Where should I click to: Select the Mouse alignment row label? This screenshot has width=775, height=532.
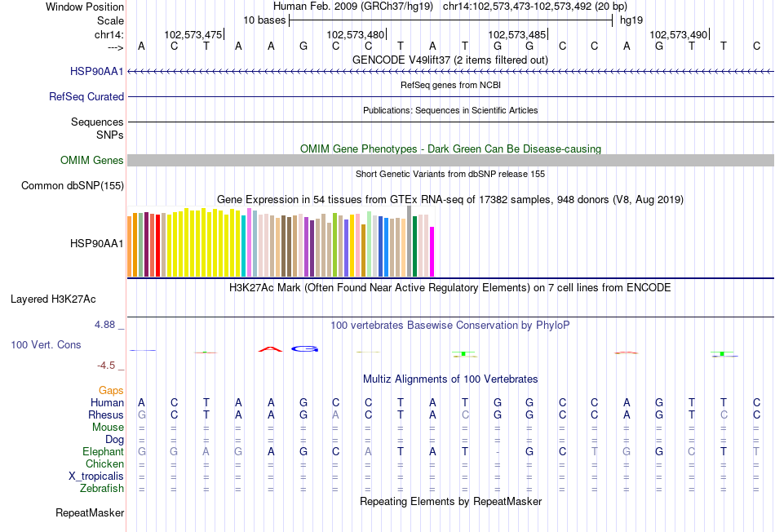[108, 428]
